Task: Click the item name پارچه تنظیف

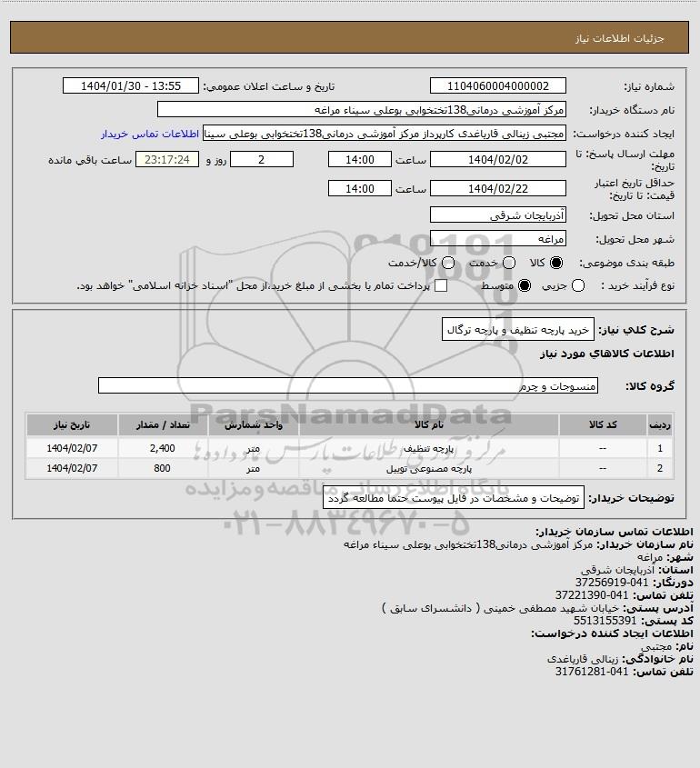Action: 429,449
